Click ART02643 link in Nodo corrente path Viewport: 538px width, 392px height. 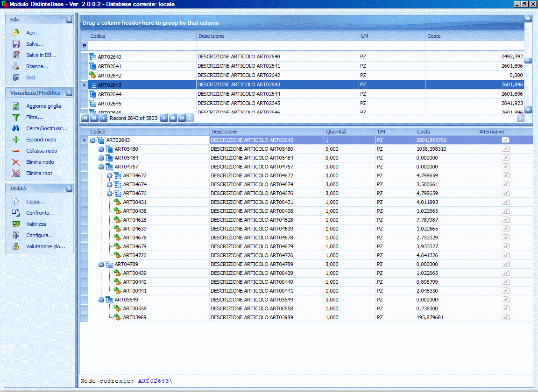pos(153,381)
